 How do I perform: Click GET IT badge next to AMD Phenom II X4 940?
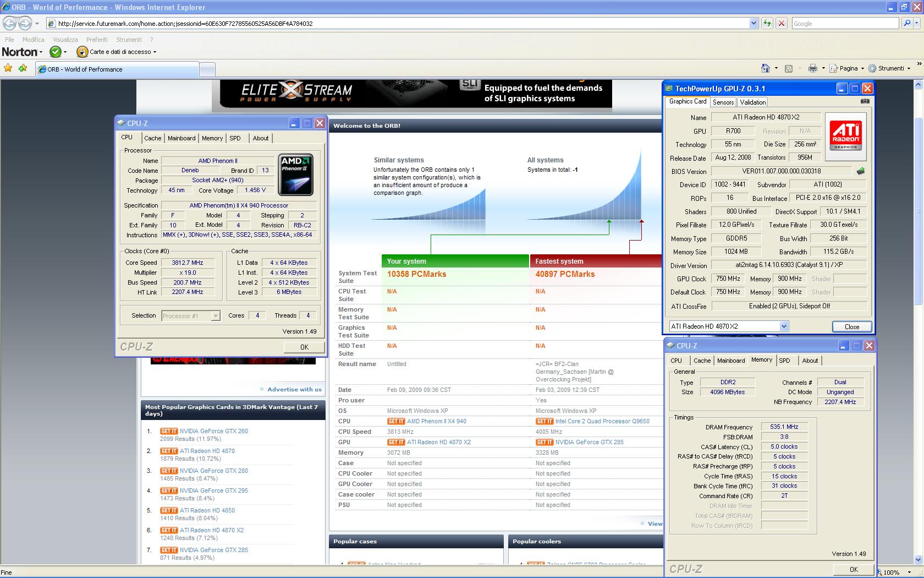pyautogui.click(x=396, y=421)
